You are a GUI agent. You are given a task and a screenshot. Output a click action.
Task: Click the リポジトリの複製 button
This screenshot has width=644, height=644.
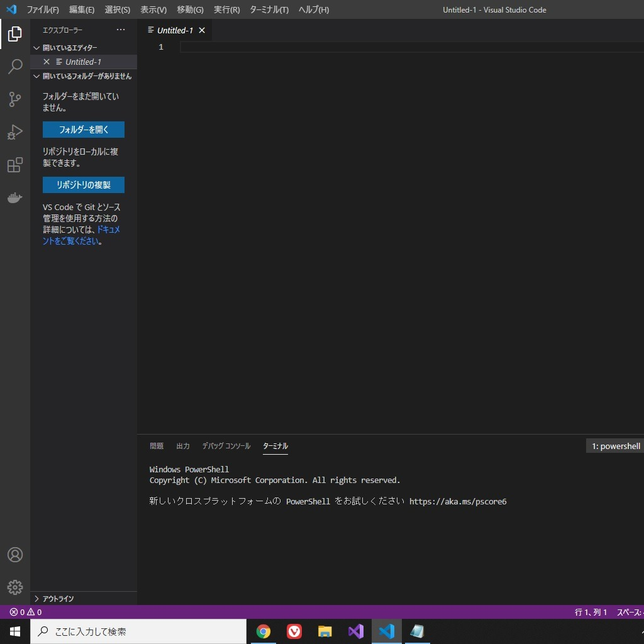84,185
